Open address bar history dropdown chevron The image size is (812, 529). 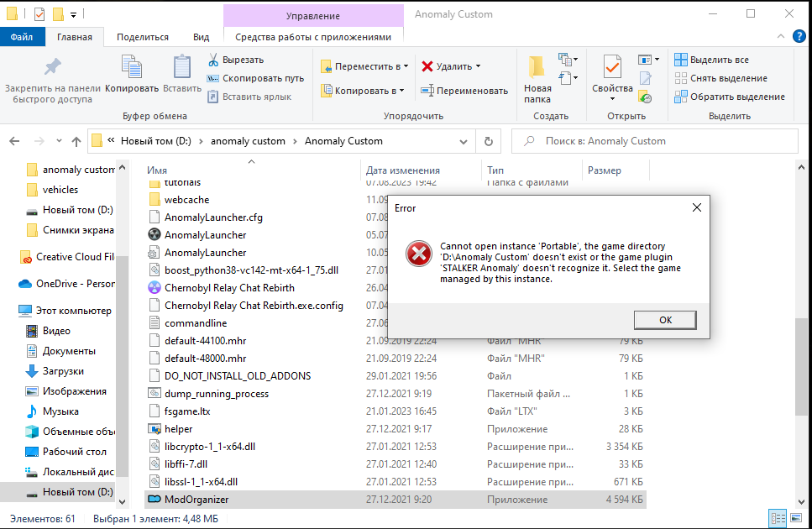tap(464, 141)
